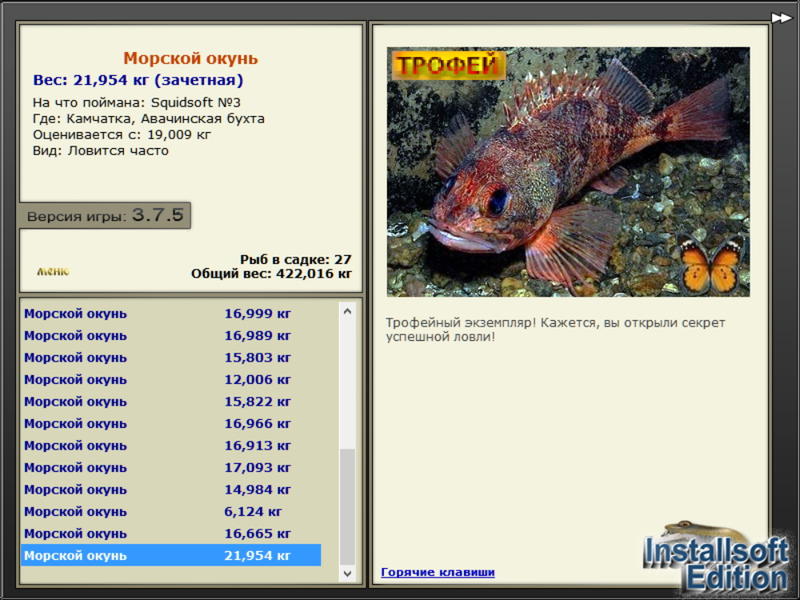Screen dimensions: 800x600
Task: Select Морской окунь 15,803 кг row
Action: point(171,357)
